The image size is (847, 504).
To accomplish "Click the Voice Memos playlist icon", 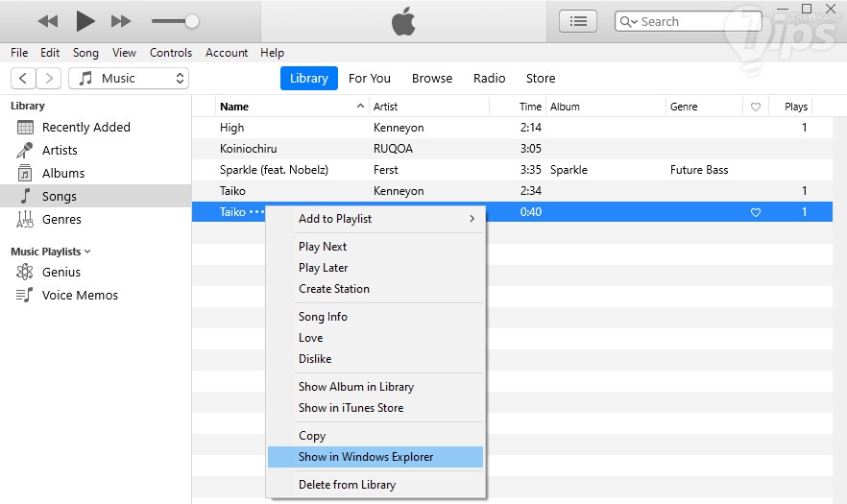I will pyautogui.click(x=25, y=295).
